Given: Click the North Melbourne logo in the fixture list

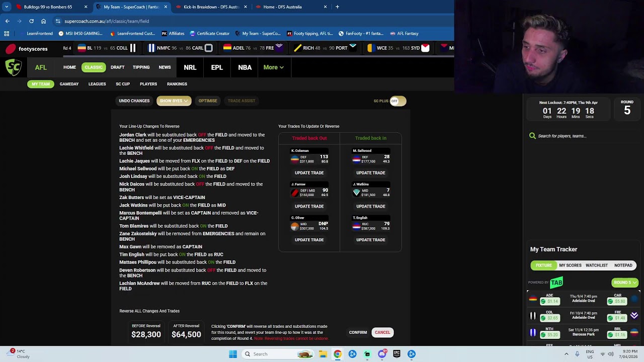Looking at the screenshot, I should (533, 332).
